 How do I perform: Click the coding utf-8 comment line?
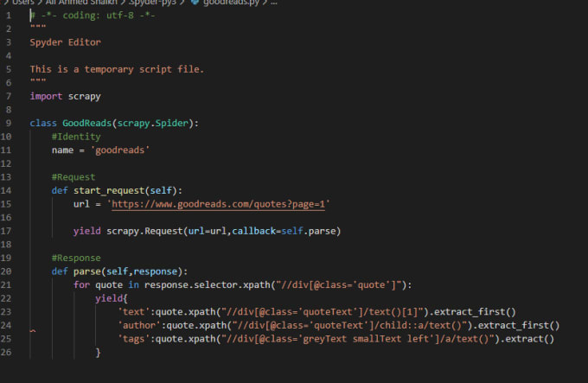pyautogui.click(x=93, y=16)
